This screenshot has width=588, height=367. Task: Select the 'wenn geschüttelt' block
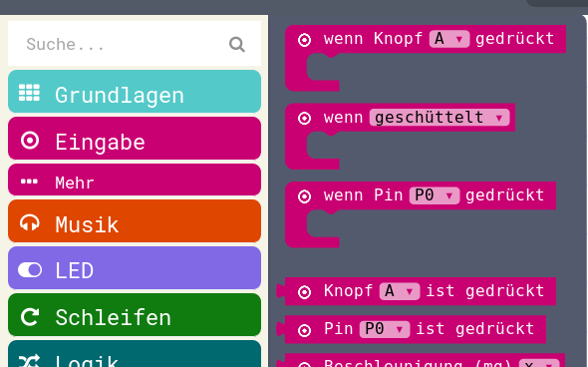(x=400, y=137)
